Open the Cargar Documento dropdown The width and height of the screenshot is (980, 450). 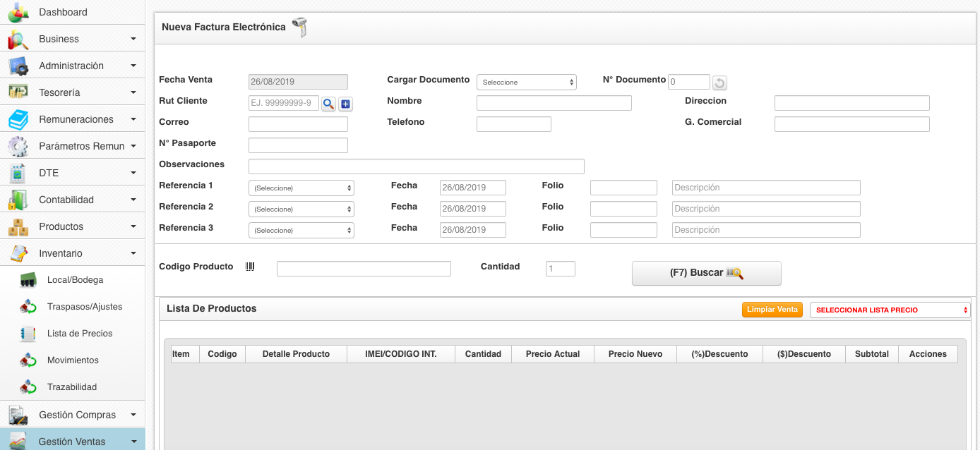526,83
